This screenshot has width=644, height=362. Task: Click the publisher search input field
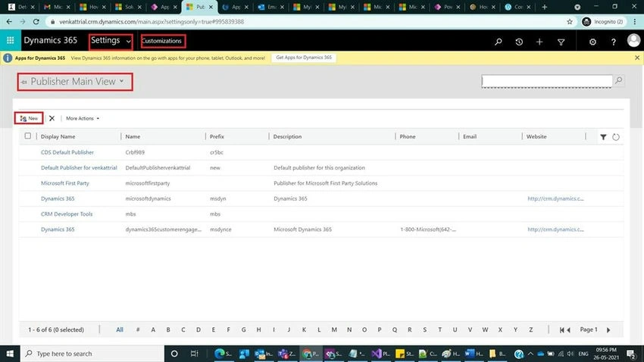click(x=547, y=81)
